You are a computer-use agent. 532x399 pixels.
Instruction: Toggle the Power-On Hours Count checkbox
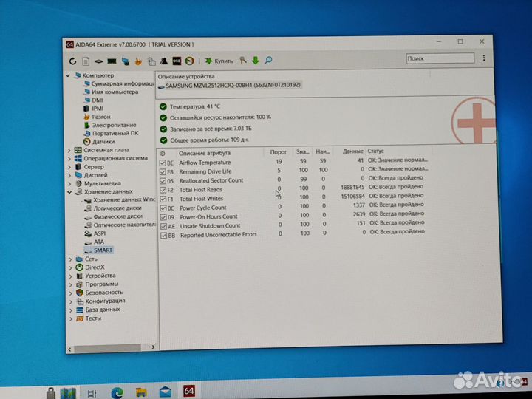[163, 217]
